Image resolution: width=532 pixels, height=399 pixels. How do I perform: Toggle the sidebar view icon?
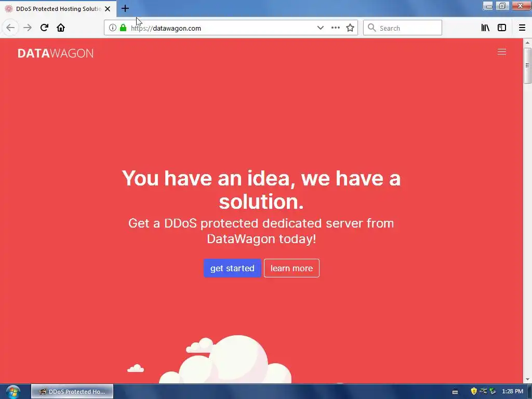click(x=502, y=28)
